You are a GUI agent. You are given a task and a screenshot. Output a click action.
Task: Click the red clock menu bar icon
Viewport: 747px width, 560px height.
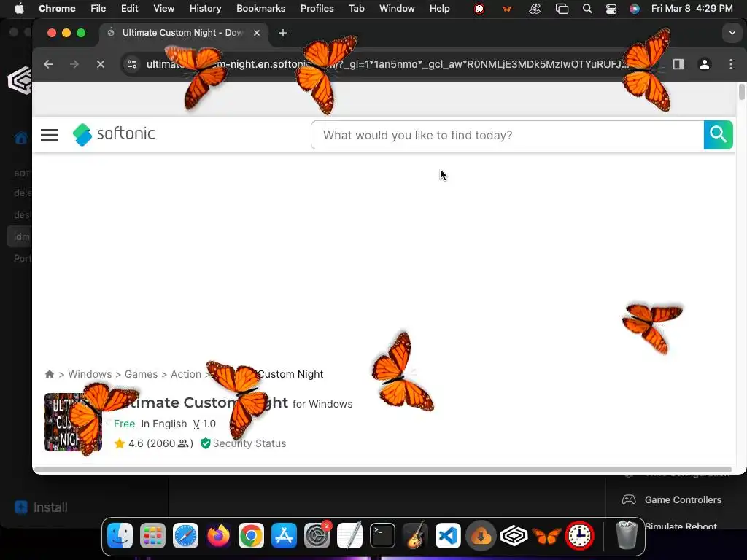coord(479,9)
